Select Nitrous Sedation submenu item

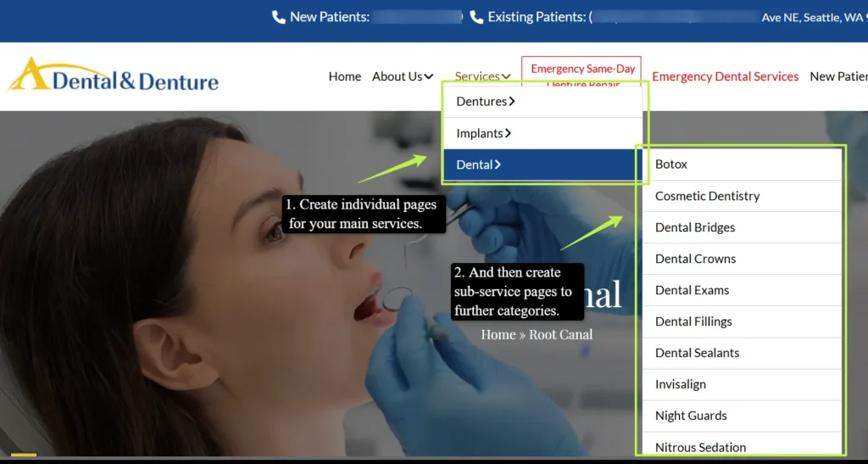[742, 444]
